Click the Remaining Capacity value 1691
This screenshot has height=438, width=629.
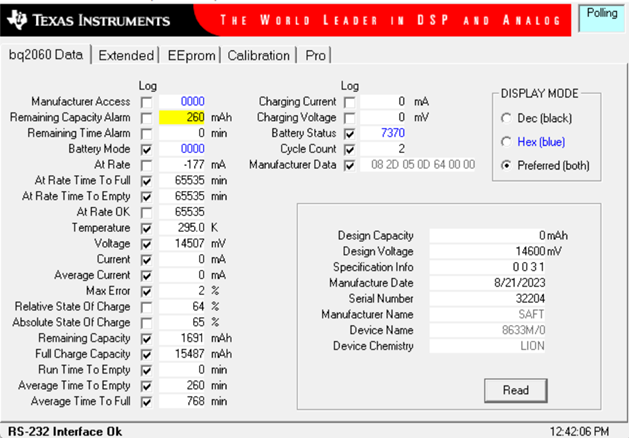click(x=182, y=338)
